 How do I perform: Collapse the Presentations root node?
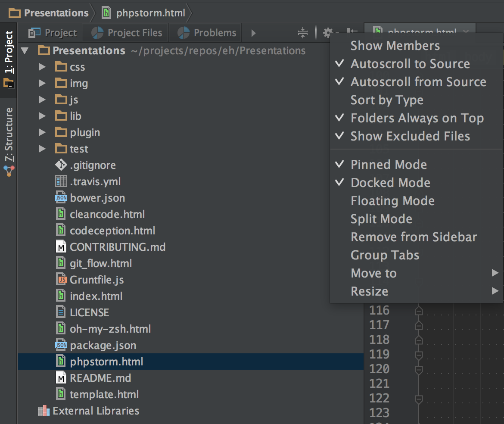click(x=25, y=51)
